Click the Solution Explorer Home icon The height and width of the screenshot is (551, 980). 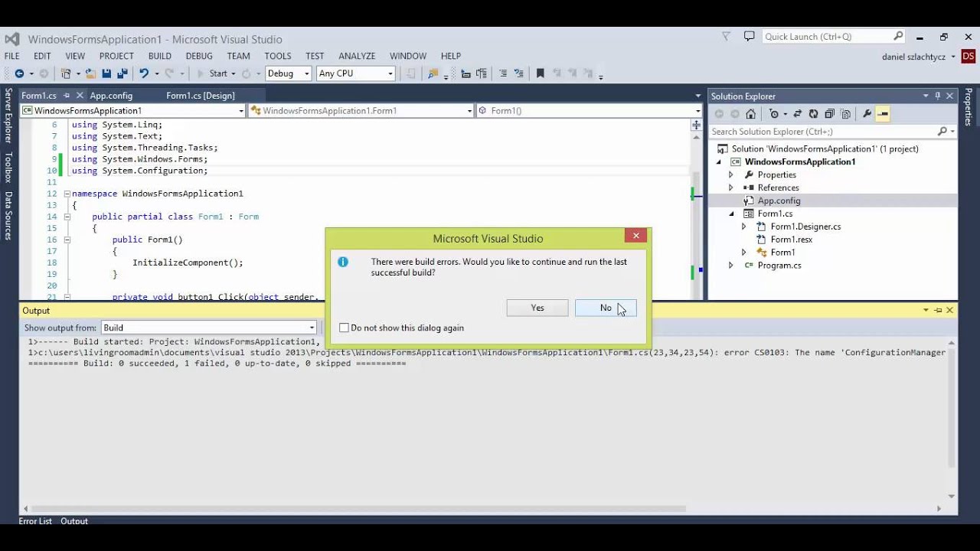pyautogui.click(x=751, y=114)
